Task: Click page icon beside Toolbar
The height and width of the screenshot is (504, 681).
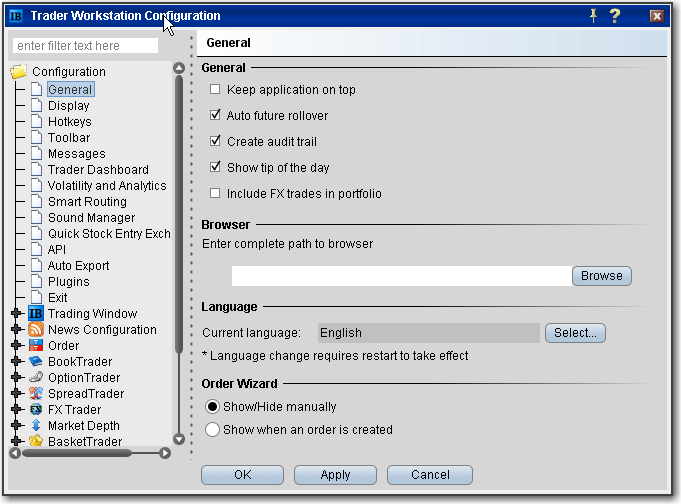Action: pos(37,138)
